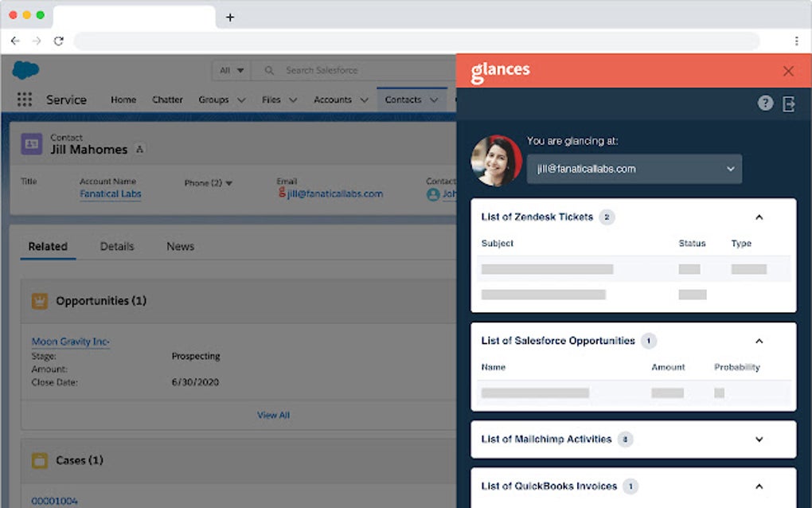
Task: Click Jill's profile photo in the Glances panel
Action: tap(495, 158)
